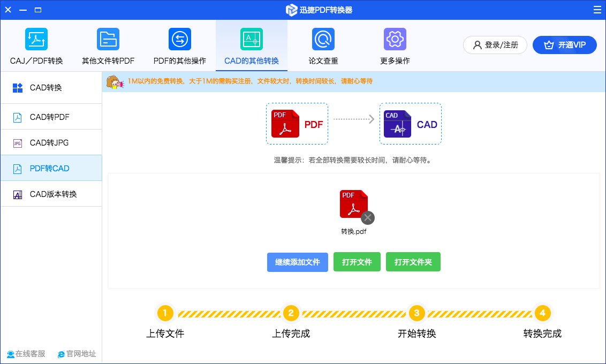Select PDF转CAD in the sidebar

coord(51,169)
